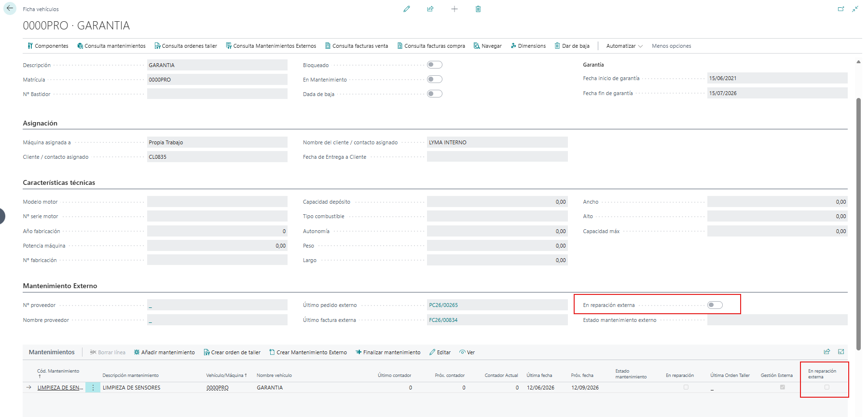Expand the Mantenimientos part to full view
868x417 pixels.
point(841,352)
